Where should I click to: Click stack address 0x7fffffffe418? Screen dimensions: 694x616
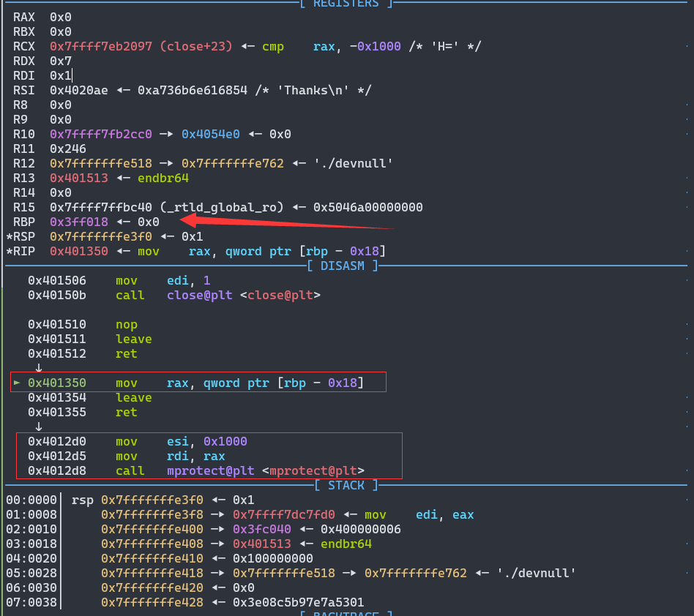152,573
